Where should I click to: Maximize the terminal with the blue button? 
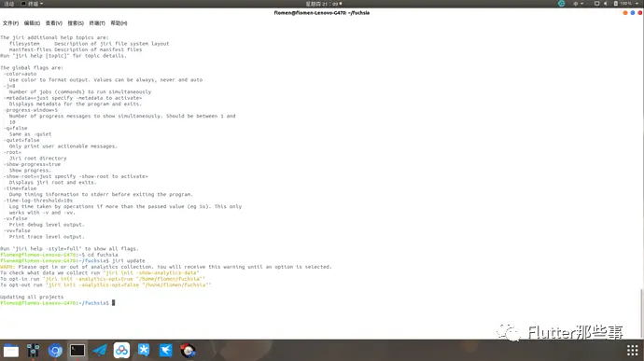tap(633, 13)
